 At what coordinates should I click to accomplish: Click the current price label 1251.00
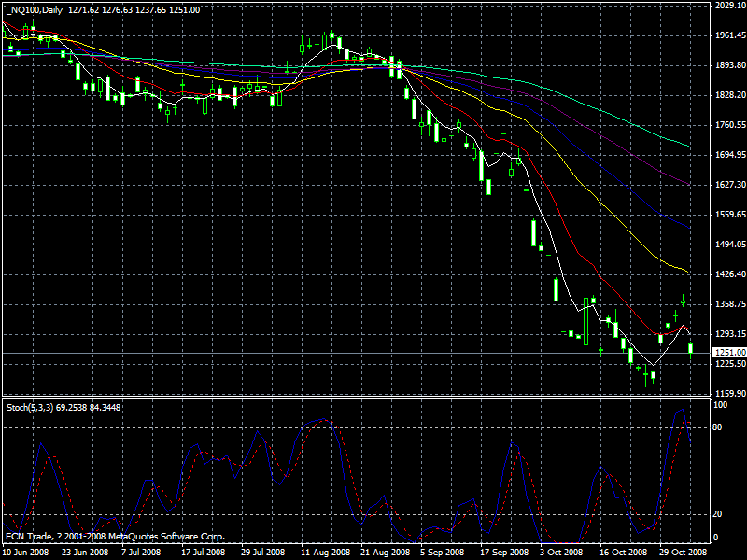click(x=728, y=353)
